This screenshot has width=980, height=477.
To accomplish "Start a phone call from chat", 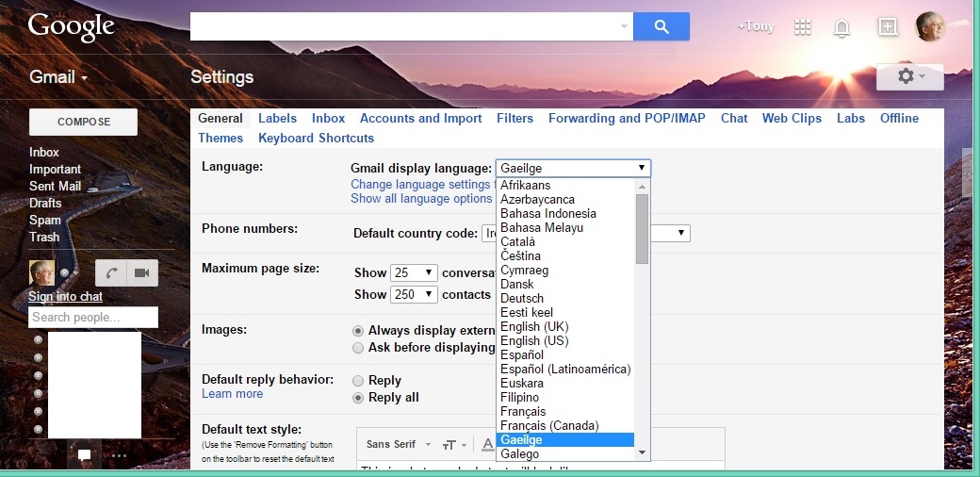I will click(111, 272).
